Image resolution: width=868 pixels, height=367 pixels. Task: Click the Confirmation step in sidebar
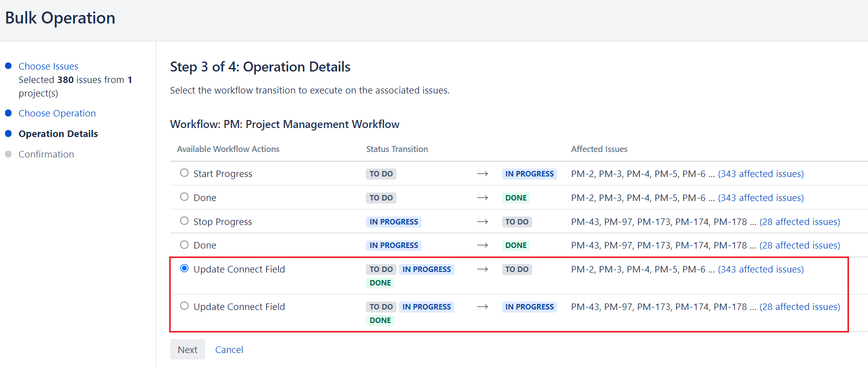pos(46,154)
